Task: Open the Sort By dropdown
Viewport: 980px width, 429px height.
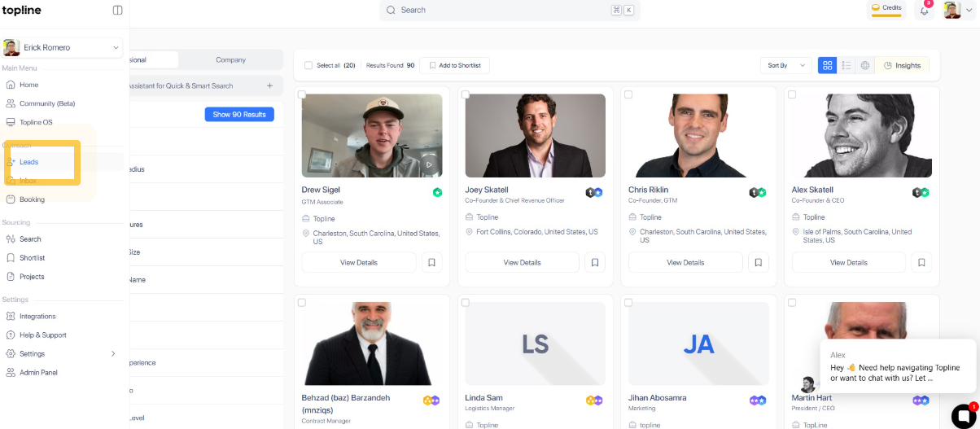Action: pyautogui.click(x=786, y=65)
